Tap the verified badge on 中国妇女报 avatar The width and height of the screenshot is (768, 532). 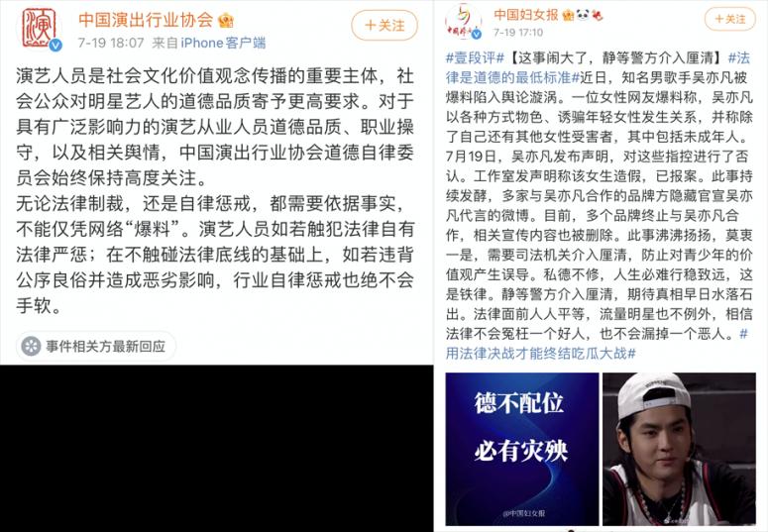coord(477,35)
